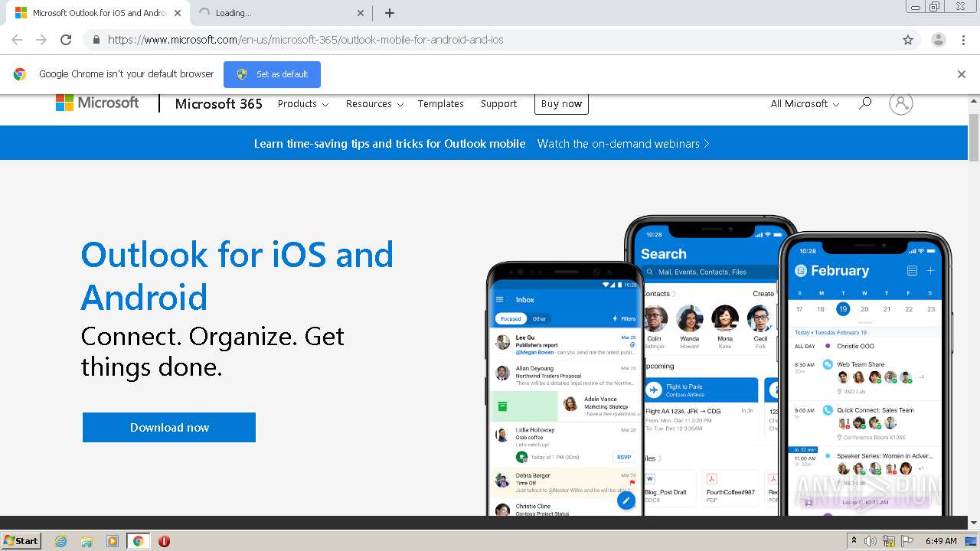Open Windows Start menu
The width and height of the screenshot is (980, 551).
[x=21, y=540]
